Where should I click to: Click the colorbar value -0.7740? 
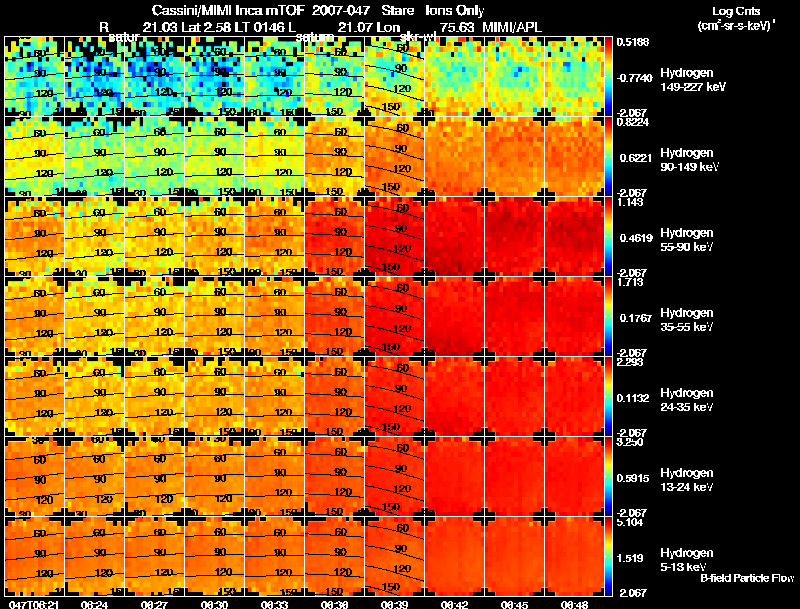(634, 78)
